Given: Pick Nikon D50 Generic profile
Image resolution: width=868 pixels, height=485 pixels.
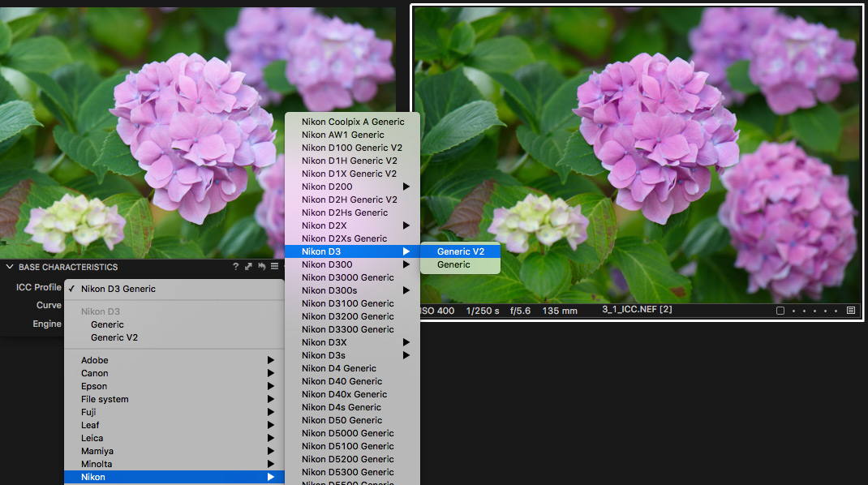Looking at the screenshot, I should pos(352,420).
